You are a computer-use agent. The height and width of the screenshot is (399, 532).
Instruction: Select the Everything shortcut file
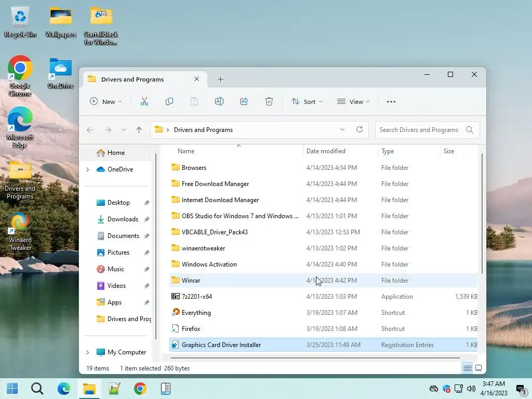pos(323,312)
